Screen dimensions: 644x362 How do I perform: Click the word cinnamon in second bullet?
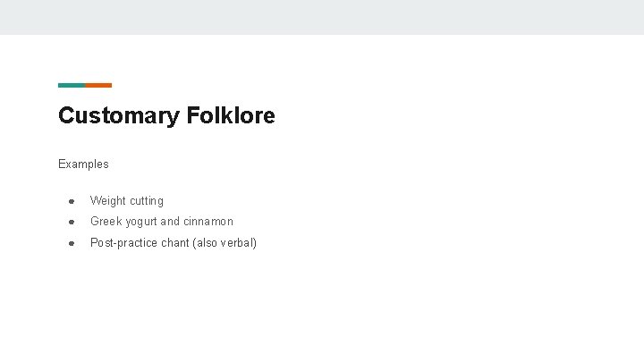[208, 222]
